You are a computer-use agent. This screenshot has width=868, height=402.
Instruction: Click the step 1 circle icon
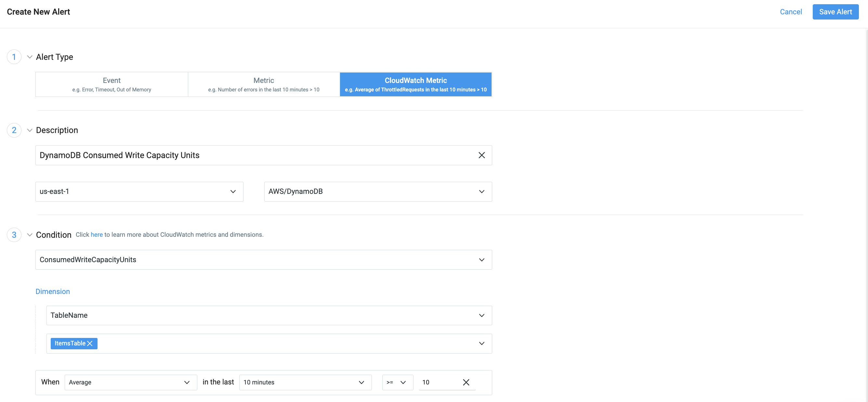tap(14, 57)
